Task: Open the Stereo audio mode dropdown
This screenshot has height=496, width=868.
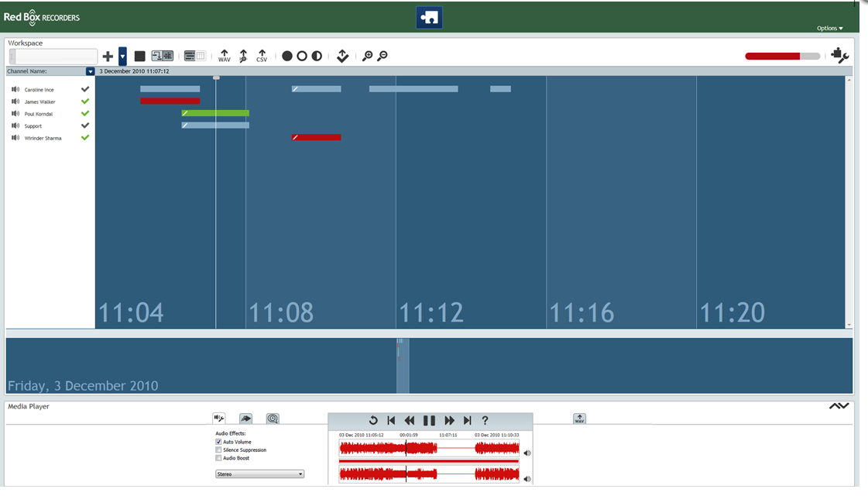Action: (259, 474)
